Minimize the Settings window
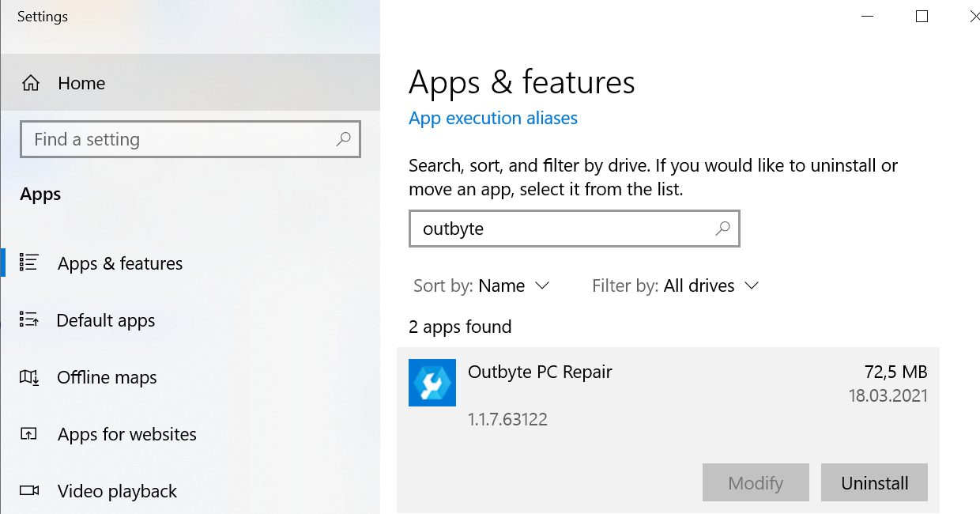 tap(867, 16)
